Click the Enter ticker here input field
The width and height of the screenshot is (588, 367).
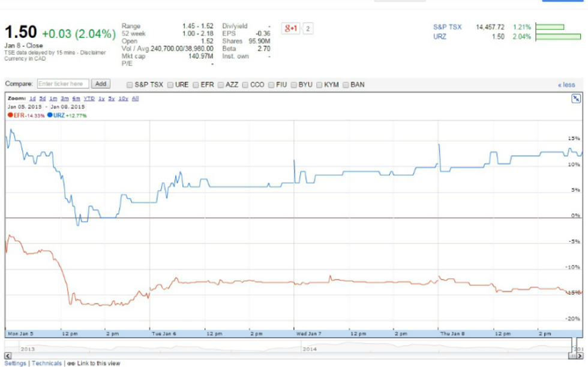(x=63, y=84)
